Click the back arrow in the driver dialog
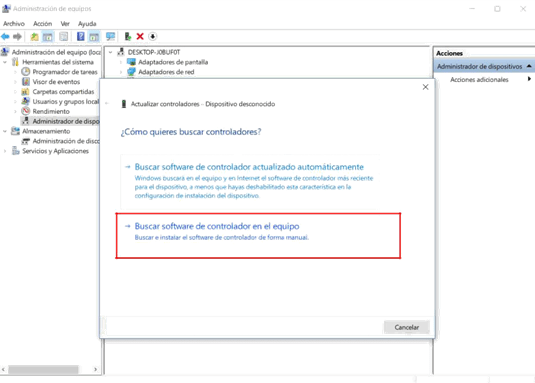 (x=107, y=104)
